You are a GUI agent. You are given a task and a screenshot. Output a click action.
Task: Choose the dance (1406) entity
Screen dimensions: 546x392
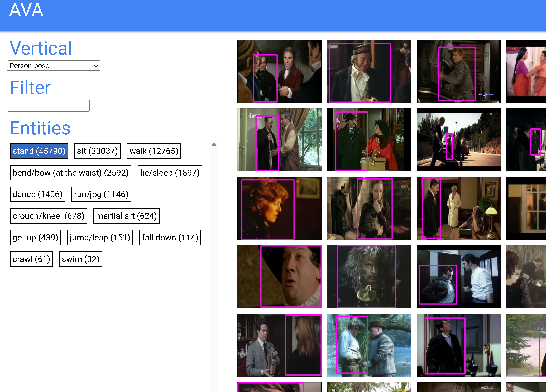(x=37, y=194)
